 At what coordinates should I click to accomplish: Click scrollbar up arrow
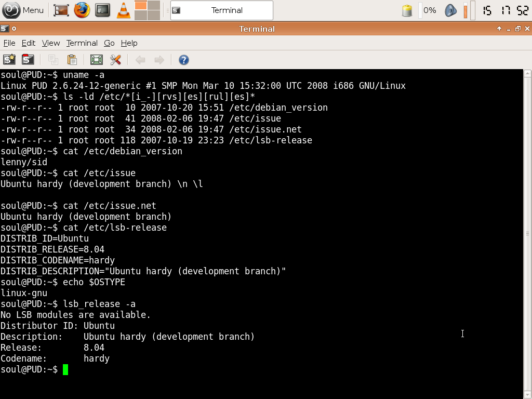[528, 73]
